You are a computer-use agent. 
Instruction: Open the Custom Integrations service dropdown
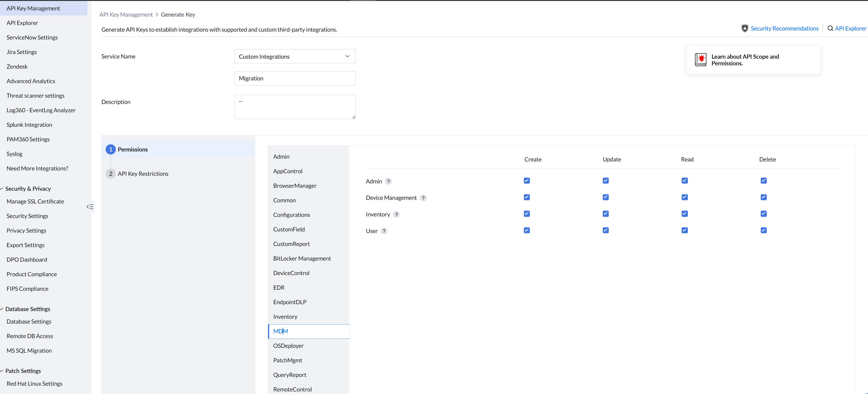[x=295, y=56]
